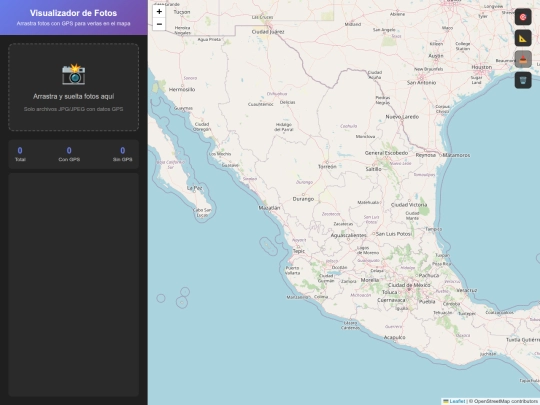Click the 'Delicias' city label
Screen dimensions: 540x405
[287, 102]
